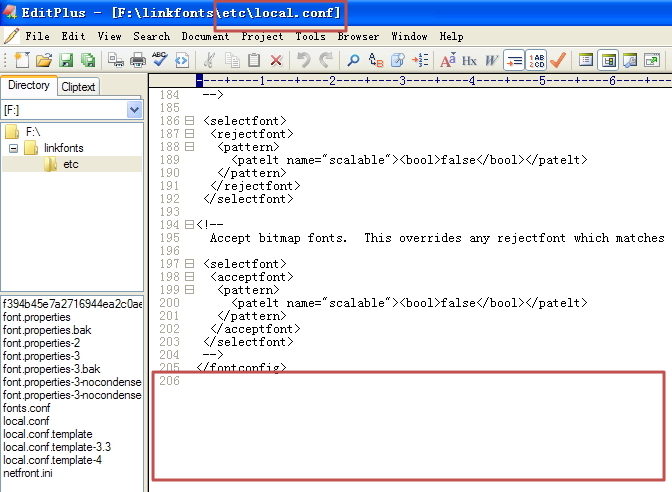Collapse comment fold at line 194

click(x=189, y=225)
